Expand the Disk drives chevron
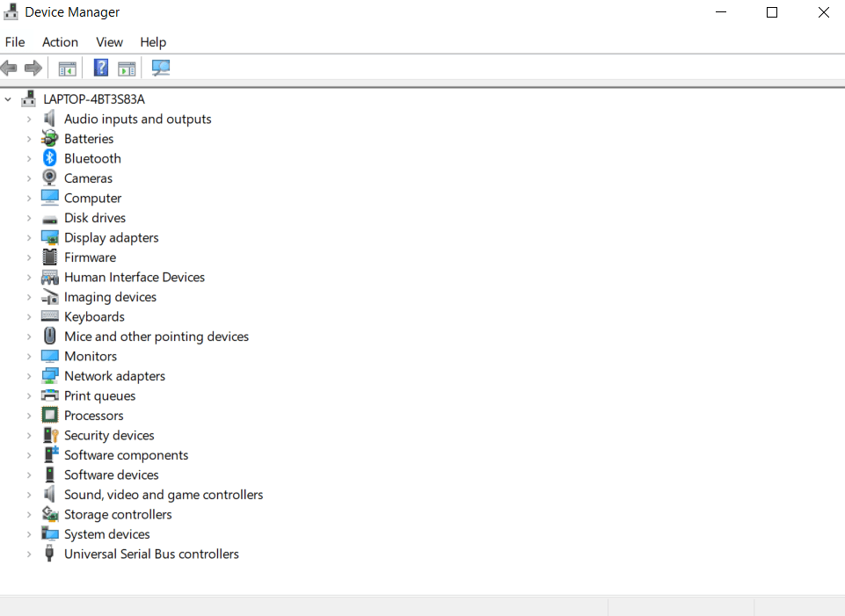 coord(29,218)
